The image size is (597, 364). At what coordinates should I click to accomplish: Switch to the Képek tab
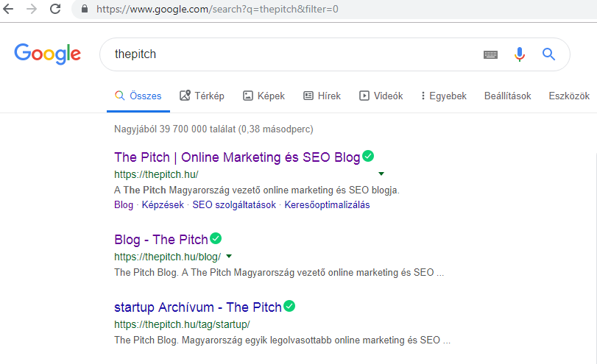pos(264,96)
